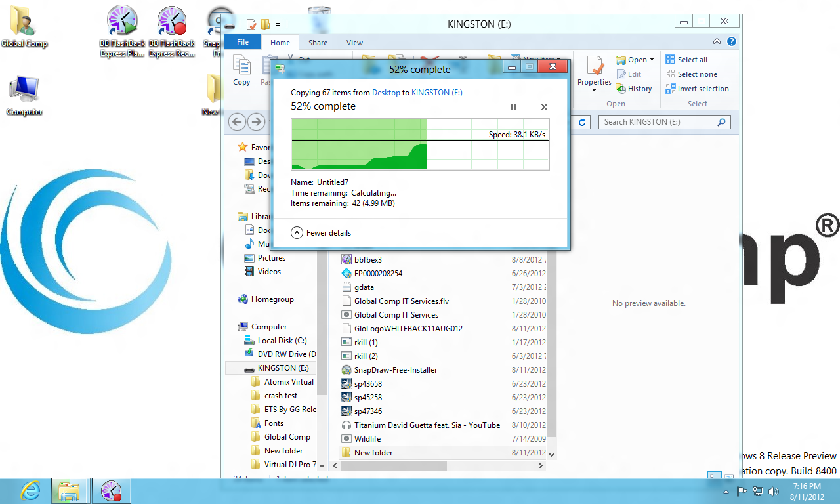This screenshot has height=504, width=840.
Task: Open File Explorer taskbar button
Action: pos(70,491)
